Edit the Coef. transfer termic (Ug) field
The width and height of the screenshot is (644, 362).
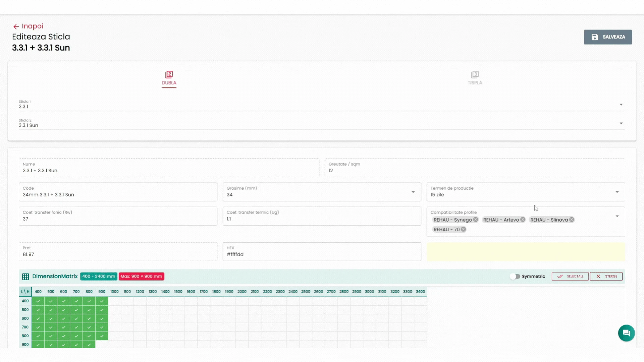[322, 216]
